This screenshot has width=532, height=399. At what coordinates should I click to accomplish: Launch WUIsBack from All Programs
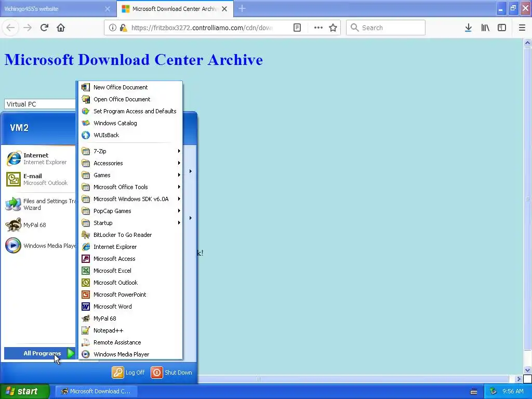(x=130, y=135)
